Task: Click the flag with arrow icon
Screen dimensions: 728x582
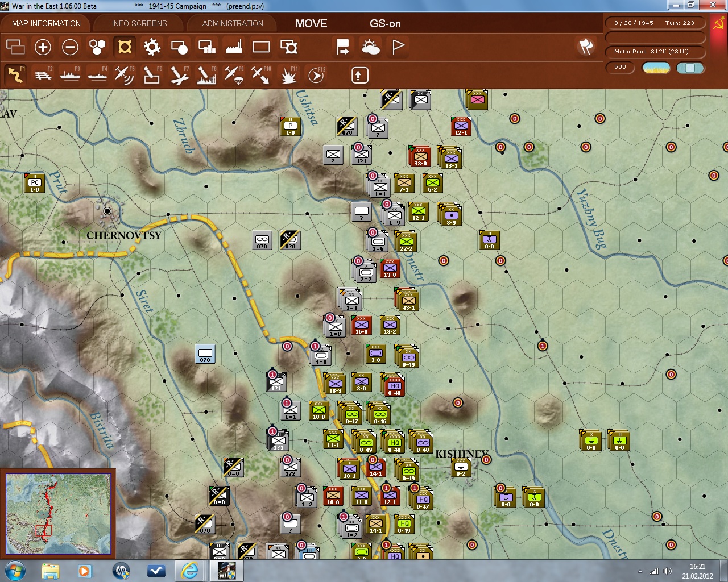Action: (x=343, y=47)
